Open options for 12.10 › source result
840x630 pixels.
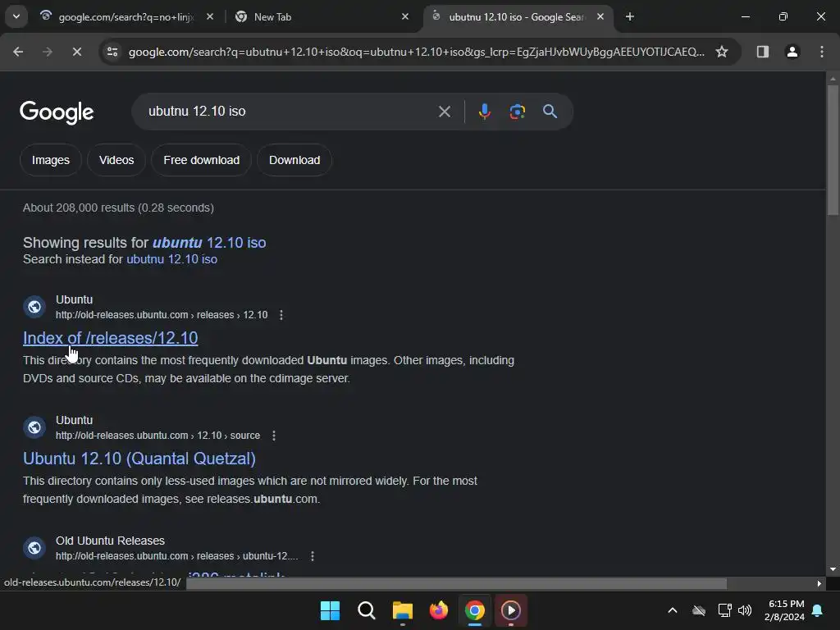[x=274, y=436]
